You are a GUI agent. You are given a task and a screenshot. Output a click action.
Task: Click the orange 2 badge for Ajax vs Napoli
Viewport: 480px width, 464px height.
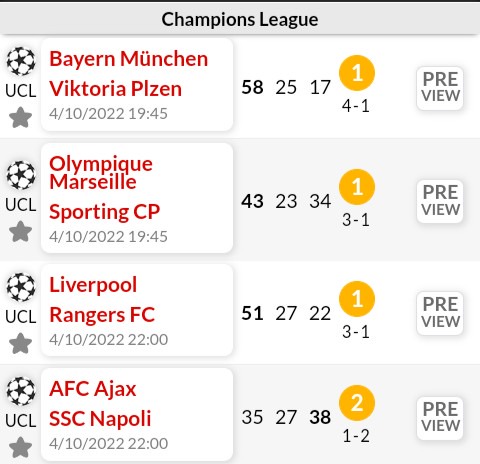(x=357, y=403)
